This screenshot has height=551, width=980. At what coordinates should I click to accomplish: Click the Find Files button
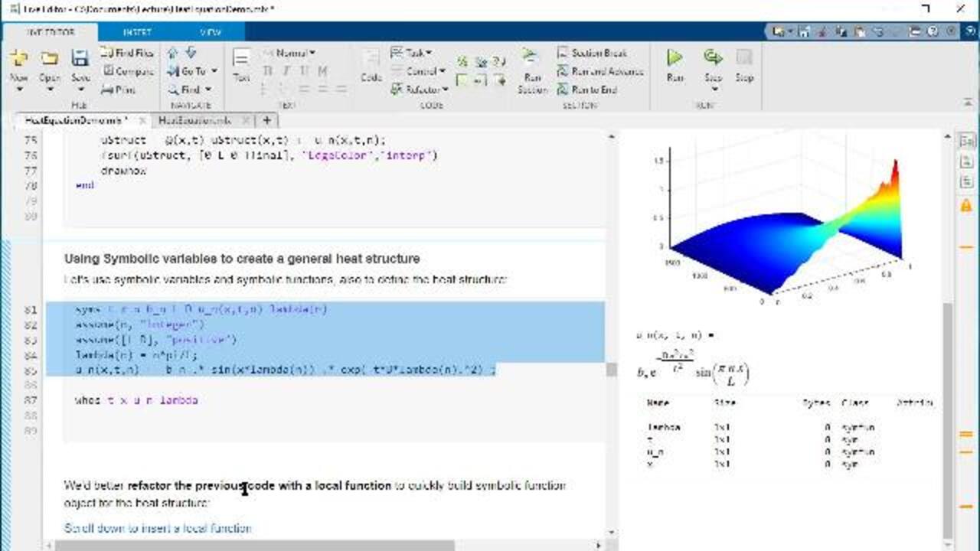[x=127, y=53]
